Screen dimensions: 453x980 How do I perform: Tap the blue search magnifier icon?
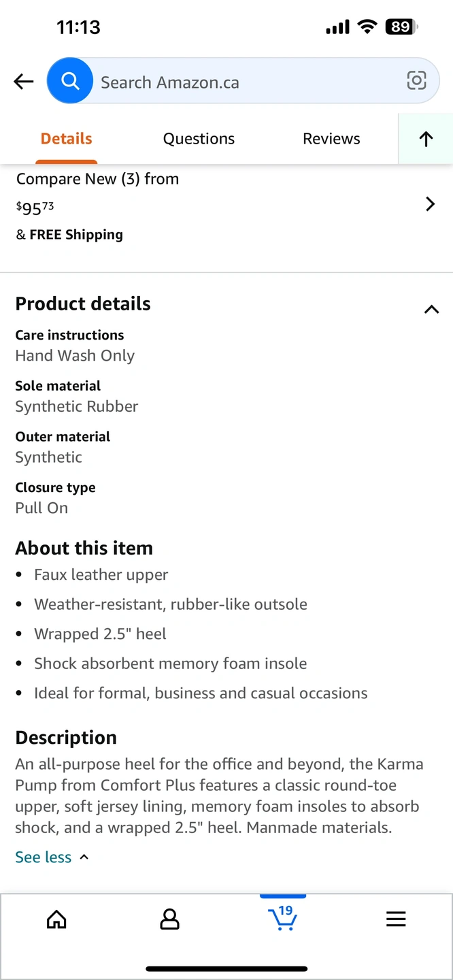(x=70, y=82)
